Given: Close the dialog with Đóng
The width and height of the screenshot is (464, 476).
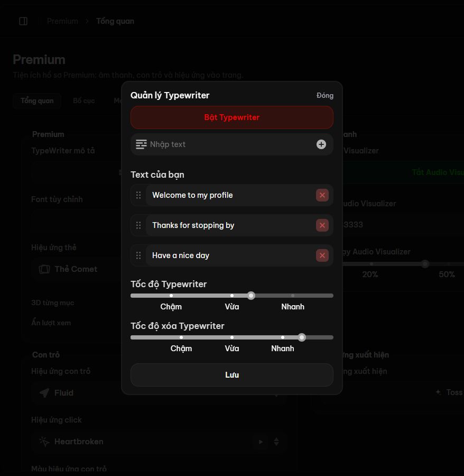Looking at the screenshot, I should click(x=325, y=95).
